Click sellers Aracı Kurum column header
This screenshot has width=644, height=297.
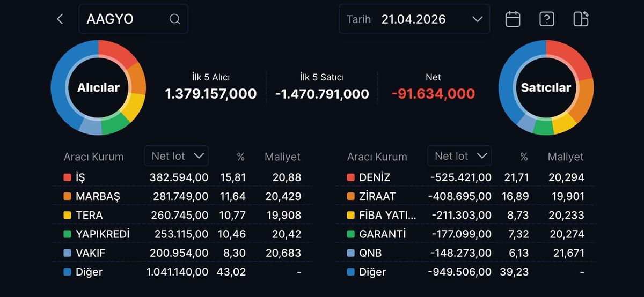pyautogui.click(x=377, y=157)
